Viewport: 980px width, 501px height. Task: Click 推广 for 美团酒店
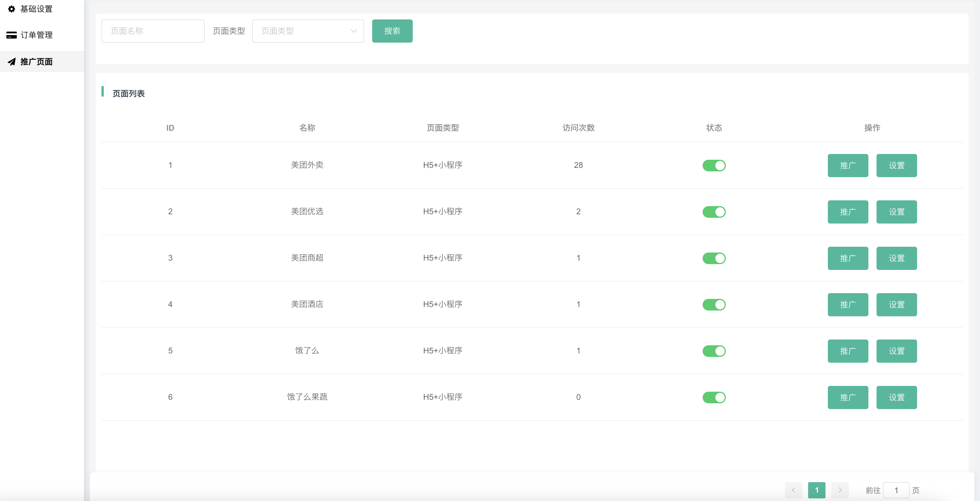pyautogui.click(x=848, y=305)
